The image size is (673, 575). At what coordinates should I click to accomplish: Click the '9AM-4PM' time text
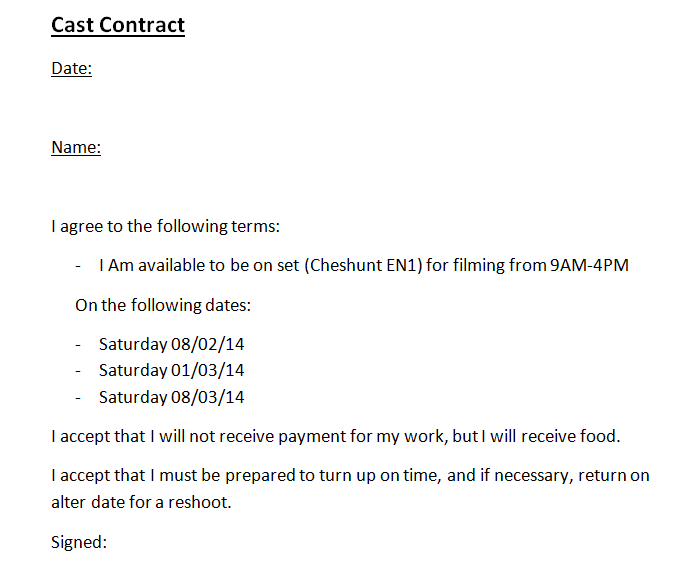pyautogui.click(x=589, y=265)
